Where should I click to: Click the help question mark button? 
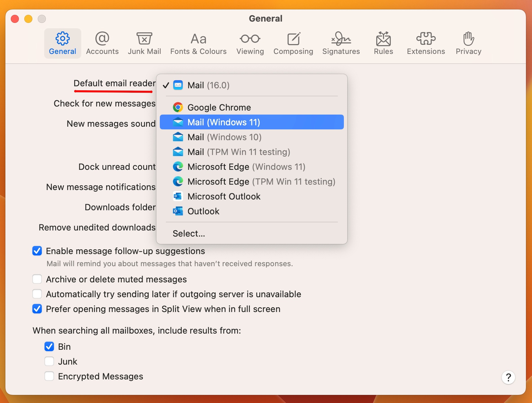click(508, 377)
